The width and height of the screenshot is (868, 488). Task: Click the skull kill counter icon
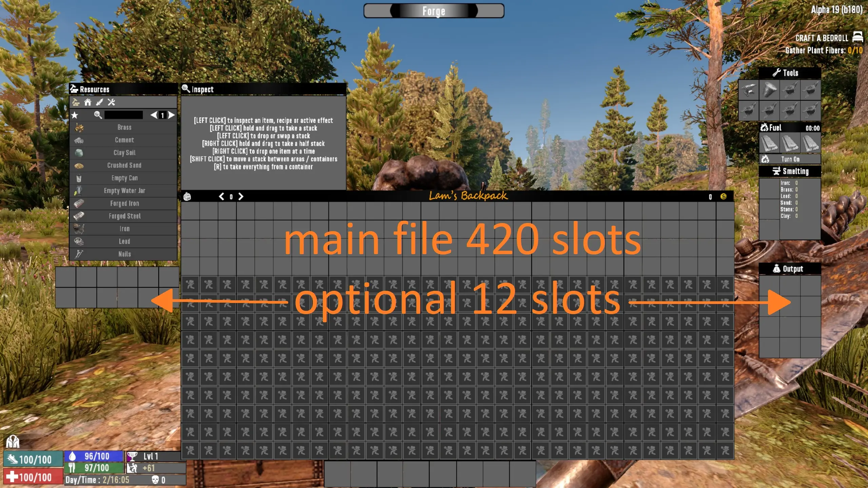(x=155, y=480)
